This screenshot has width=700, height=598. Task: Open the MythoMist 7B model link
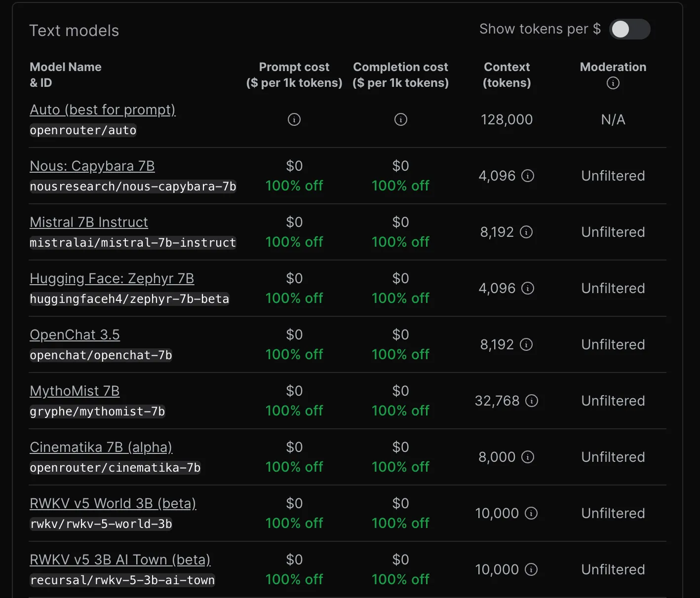tap(75, 391)
